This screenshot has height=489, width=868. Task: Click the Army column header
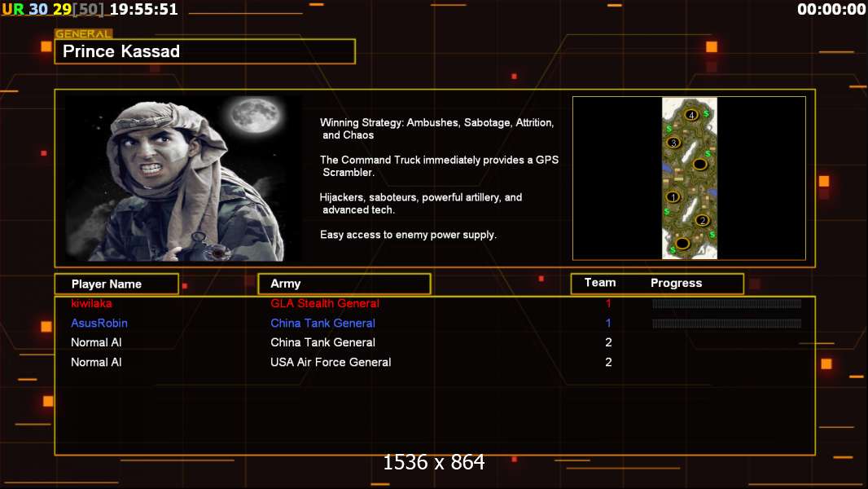(344, 284)
